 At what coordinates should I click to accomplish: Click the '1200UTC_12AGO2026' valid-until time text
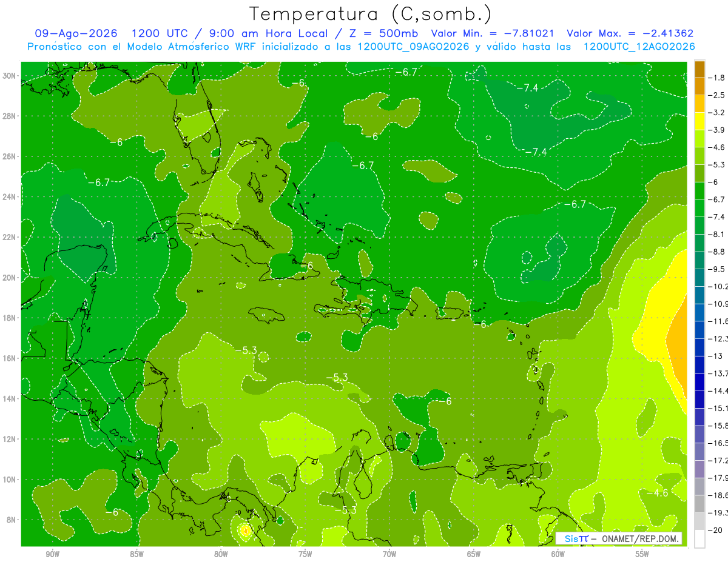639,47
